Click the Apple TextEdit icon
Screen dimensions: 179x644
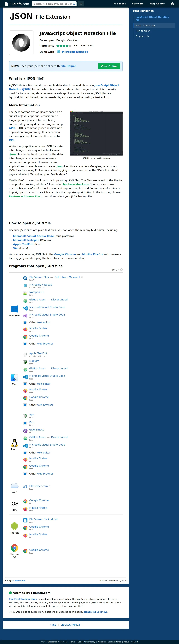[x=25, y=355]
